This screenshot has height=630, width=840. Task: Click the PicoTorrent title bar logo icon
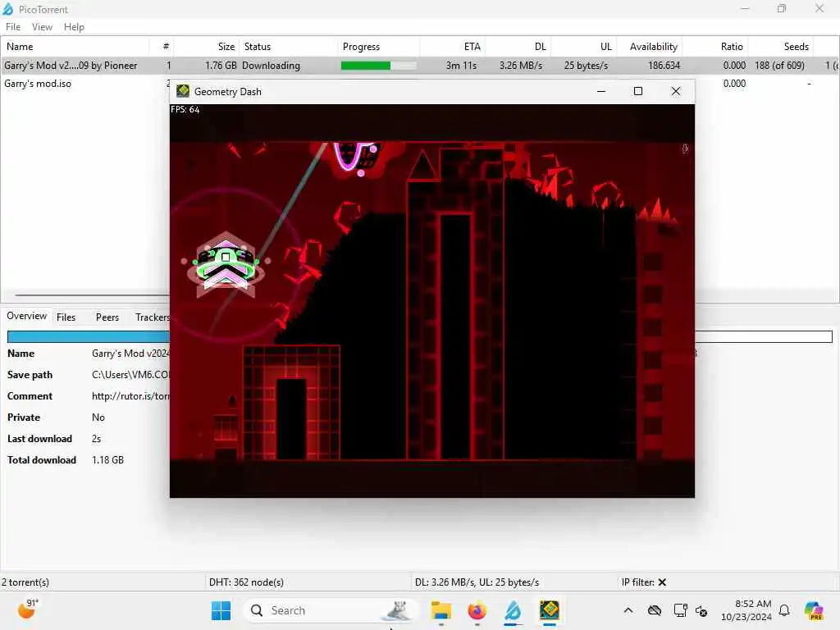tap(8, 9)
